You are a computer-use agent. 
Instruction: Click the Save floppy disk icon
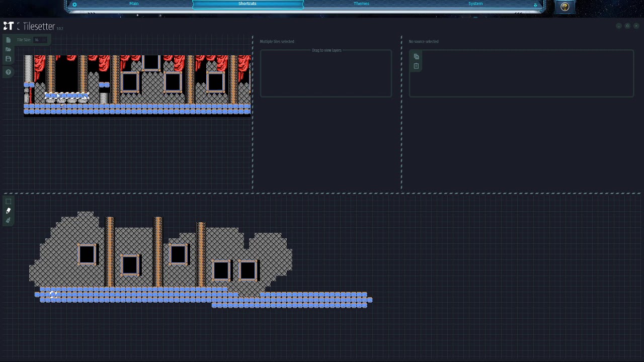click(8, 59)
